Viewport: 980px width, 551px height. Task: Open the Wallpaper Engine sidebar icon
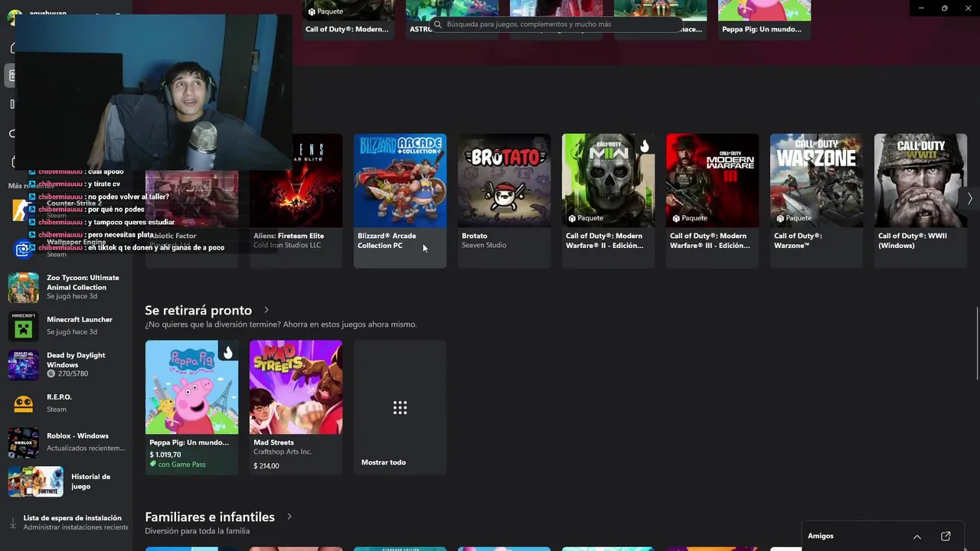pyautogui.click(x=23, y=249)
